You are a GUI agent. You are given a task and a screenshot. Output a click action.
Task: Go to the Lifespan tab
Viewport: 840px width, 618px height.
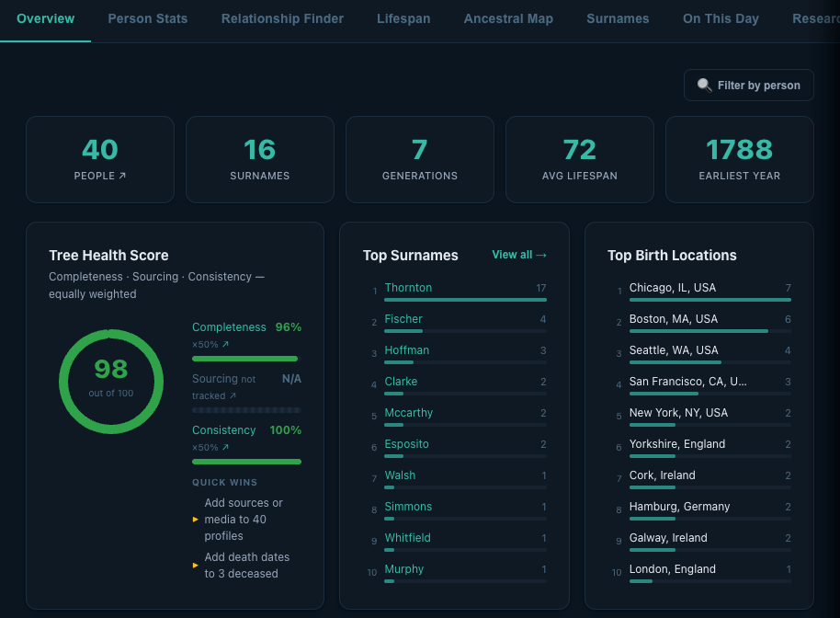[403, 18]
